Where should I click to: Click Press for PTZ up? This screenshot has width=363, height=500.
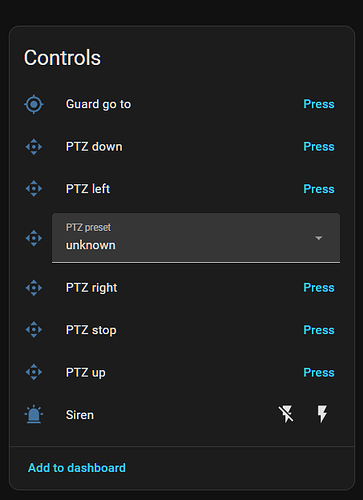319,372
